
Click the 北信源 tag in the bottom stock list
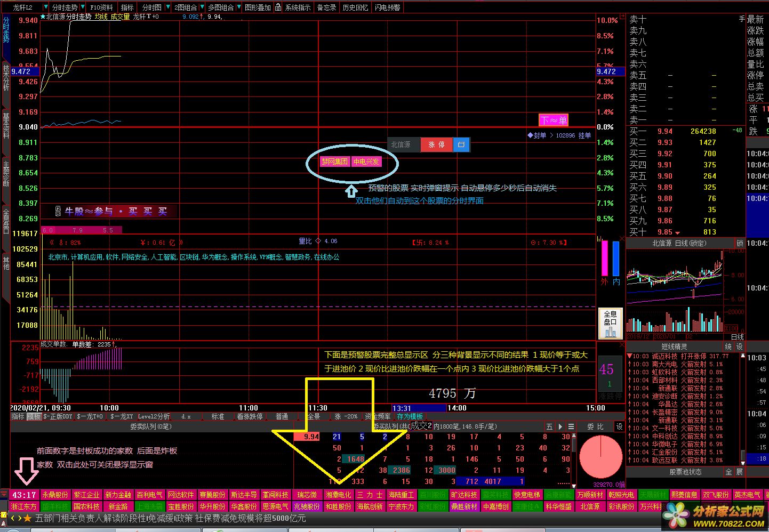(590, 506)
